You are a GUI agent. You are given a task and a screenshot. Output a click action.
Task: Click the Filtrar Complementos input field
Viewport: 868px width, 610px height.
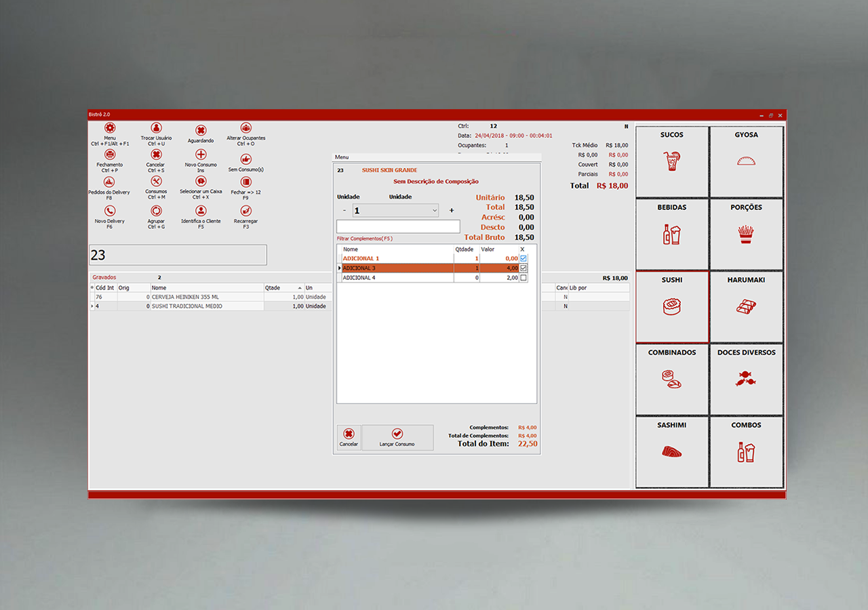(398, 226)
